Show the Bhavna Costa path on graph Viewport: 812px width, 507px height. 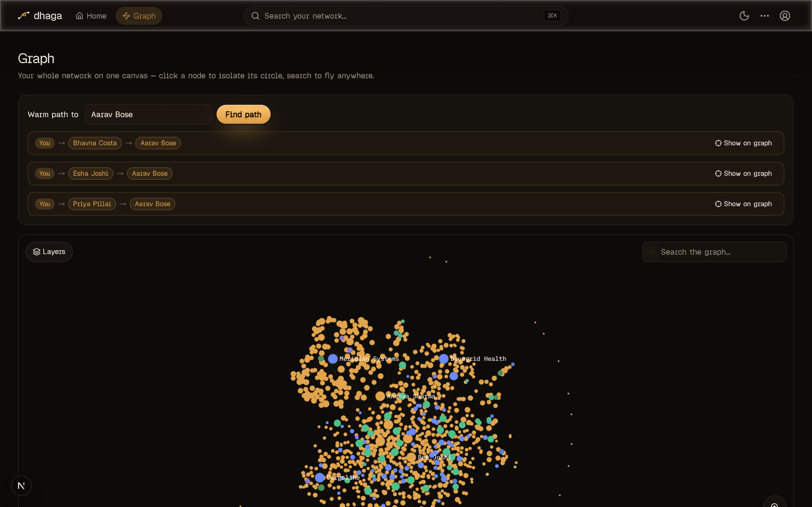pyautogui.click(x=743, y=143)
